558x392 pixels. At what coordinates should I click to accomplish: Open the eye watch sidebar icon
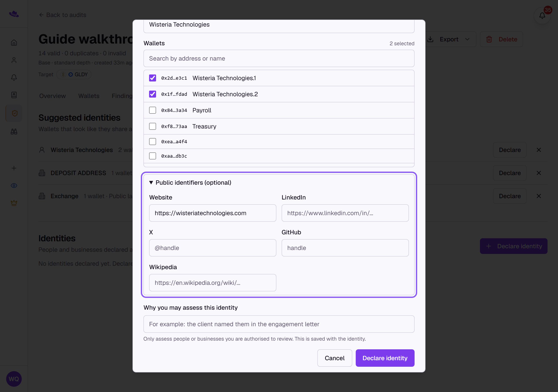14,186
